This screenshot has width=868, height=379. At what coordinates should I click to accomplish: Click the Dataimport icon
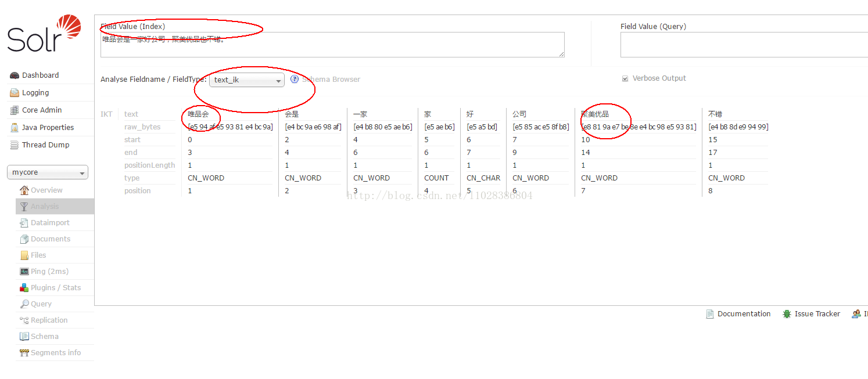click(24, 223)
